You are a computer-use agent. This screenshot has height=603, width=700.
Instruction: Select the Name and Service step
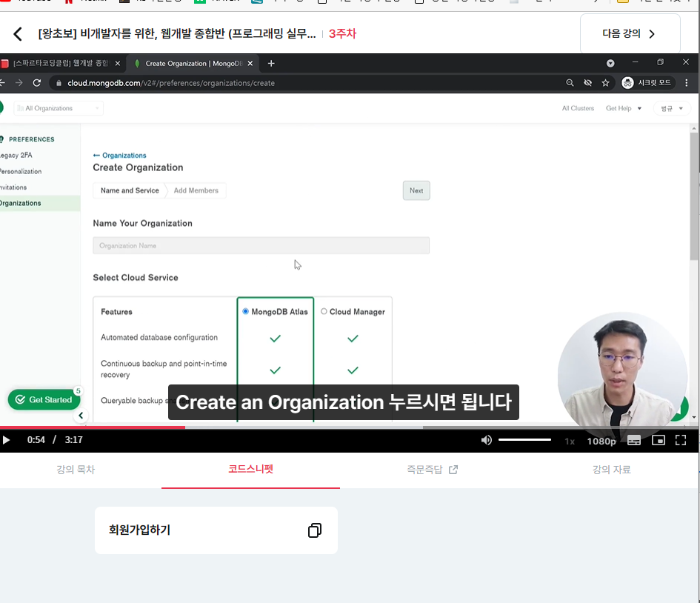(x=130, y=190)
